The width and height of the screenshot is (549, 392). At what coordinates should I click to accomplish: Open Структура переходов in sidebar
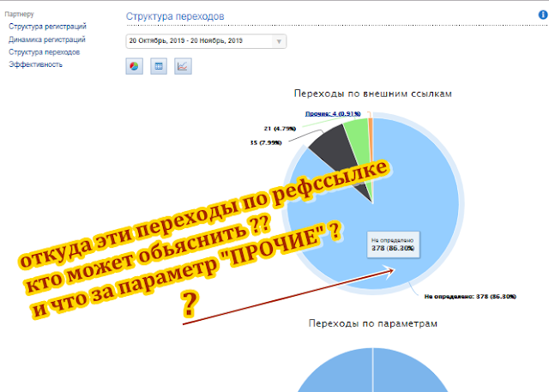44,52
